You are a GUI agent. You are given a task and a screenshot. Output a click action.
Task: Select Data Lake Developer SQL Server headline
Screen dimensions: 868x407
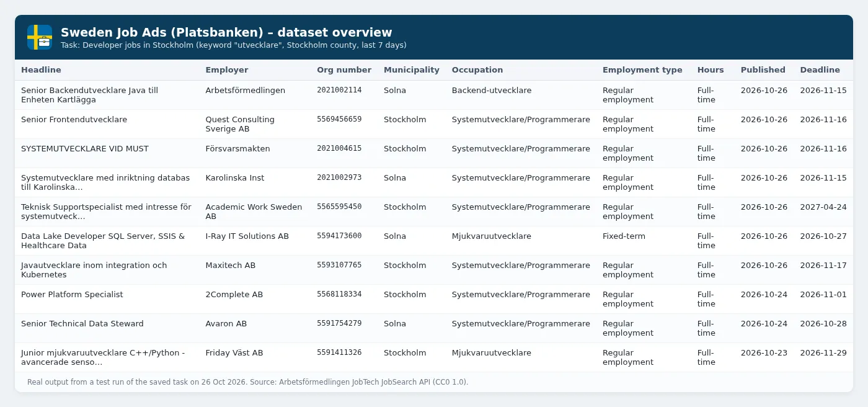click(103, 241)
